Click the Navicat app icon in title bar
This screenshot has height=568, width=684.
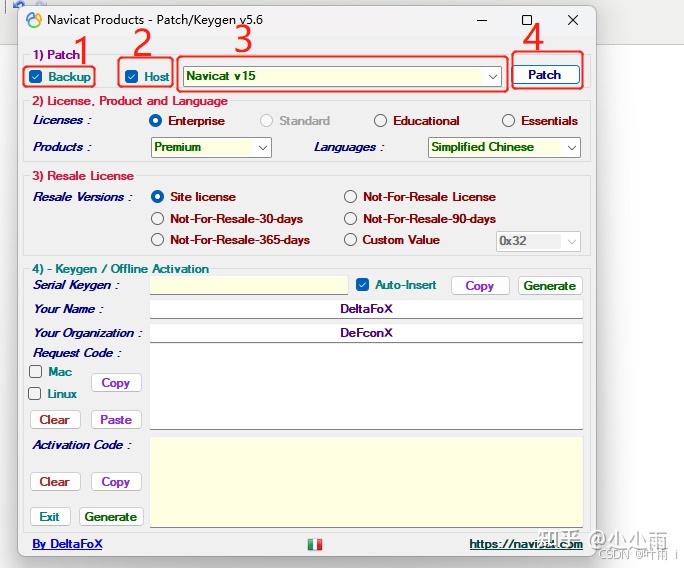(x=34, y=20)
